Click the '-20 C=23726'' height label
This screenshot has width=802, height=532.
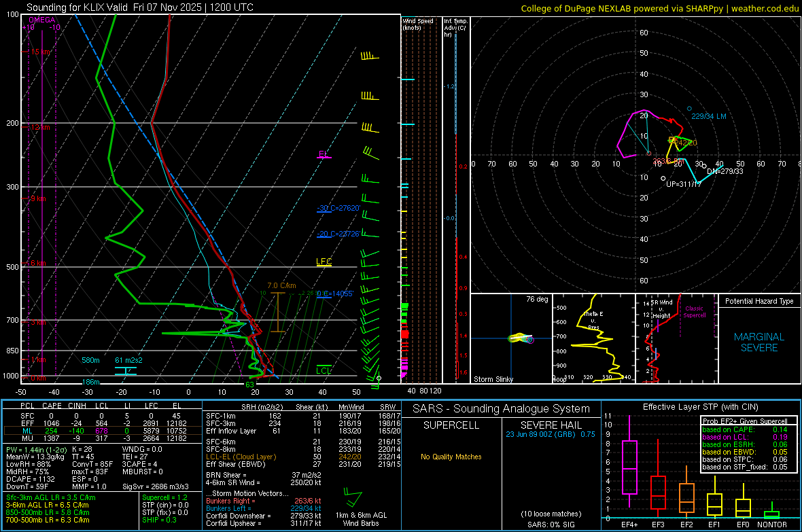[x=338, y=234]
